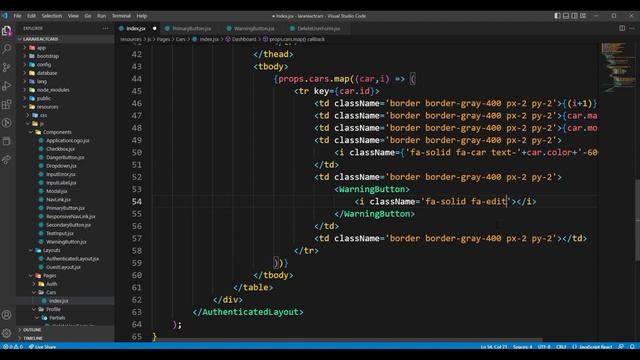
Task: Switch to the WarningButton.jsx tab
Action: pyautogui.click(x=253, y=29)
